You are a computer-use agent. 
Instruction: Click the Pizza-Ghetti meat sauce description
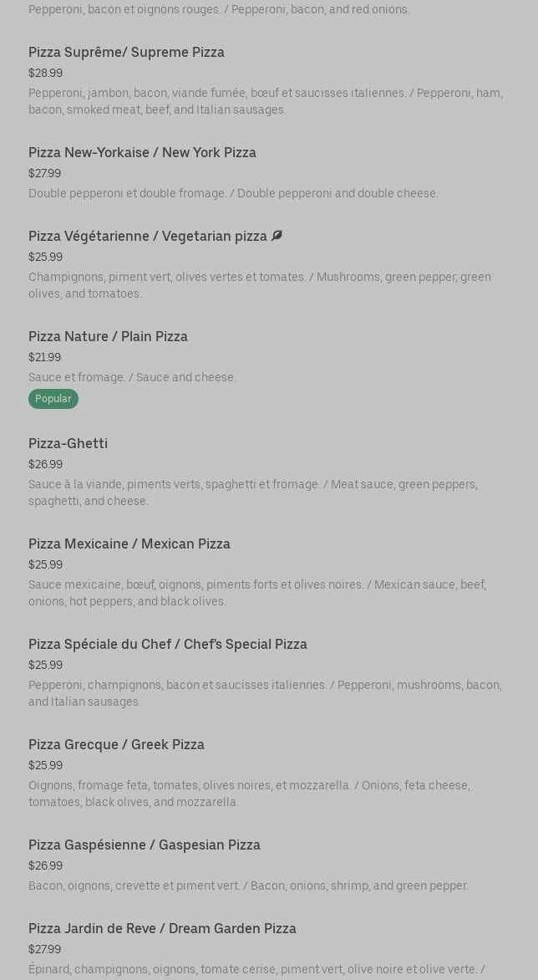coord(252,493)
